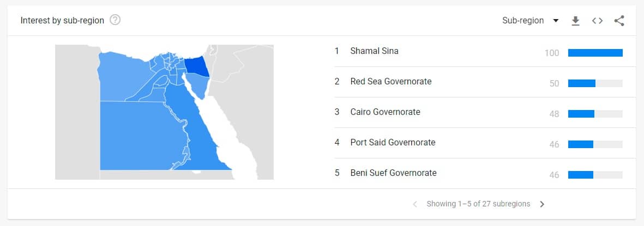Open the Sub-region dropdown
The height and width of the screenshot is (226, 644).
point(530,21)
